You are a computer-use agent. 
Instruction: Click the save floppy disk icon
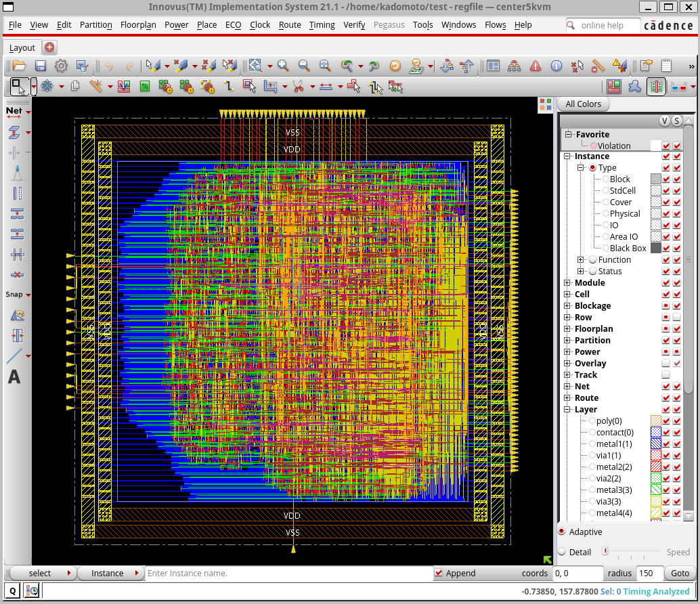pyautogui.click(x=40, y=66)
